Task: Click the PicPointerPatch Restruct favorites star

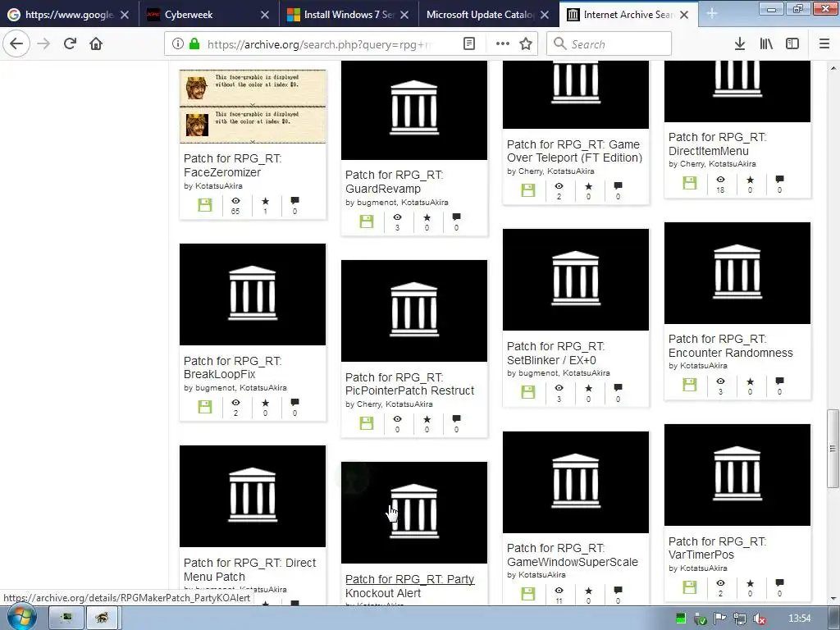Action: pos(427,419)
